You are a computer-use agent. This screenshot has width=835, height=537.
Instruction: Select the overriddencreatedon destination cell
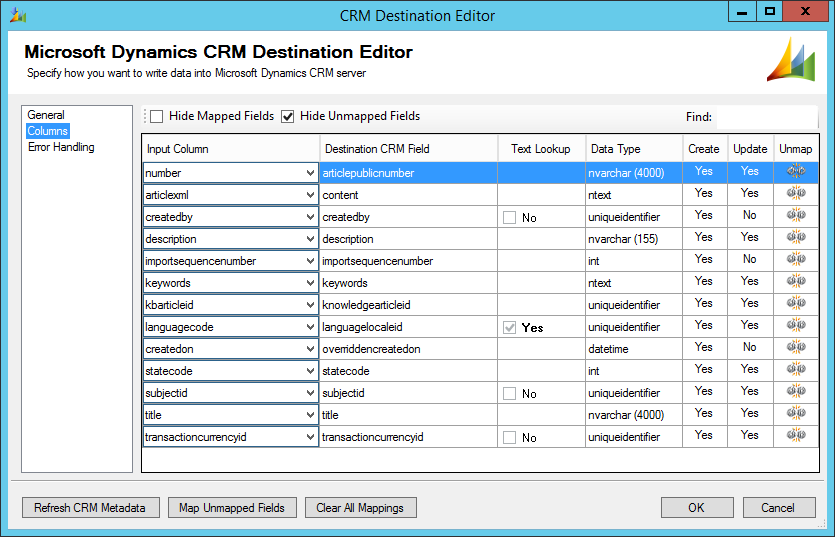click(x=408, y=349)
